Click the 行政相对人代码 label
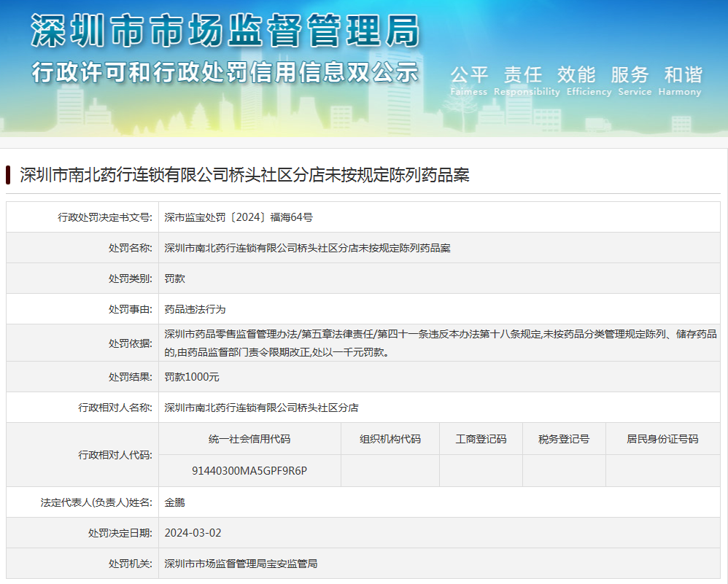This screenshot has height=584, width=728. point(115,455)
